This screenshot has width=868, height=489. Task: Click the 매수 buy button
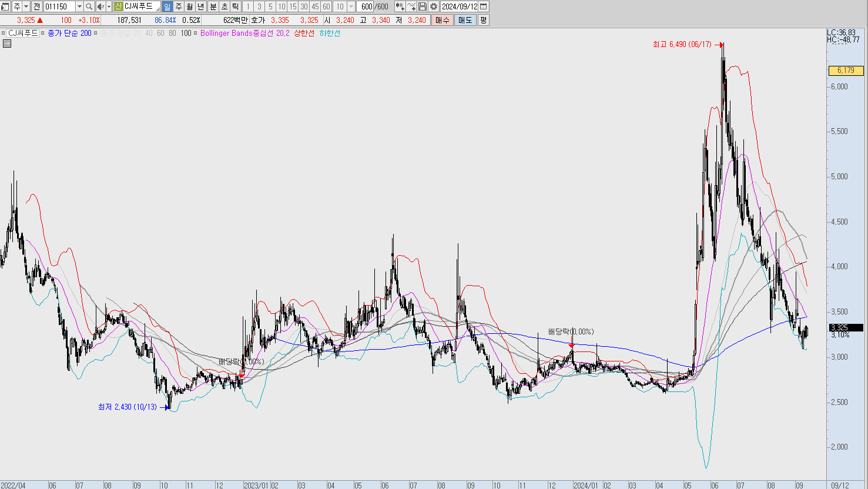coord(442,20)
